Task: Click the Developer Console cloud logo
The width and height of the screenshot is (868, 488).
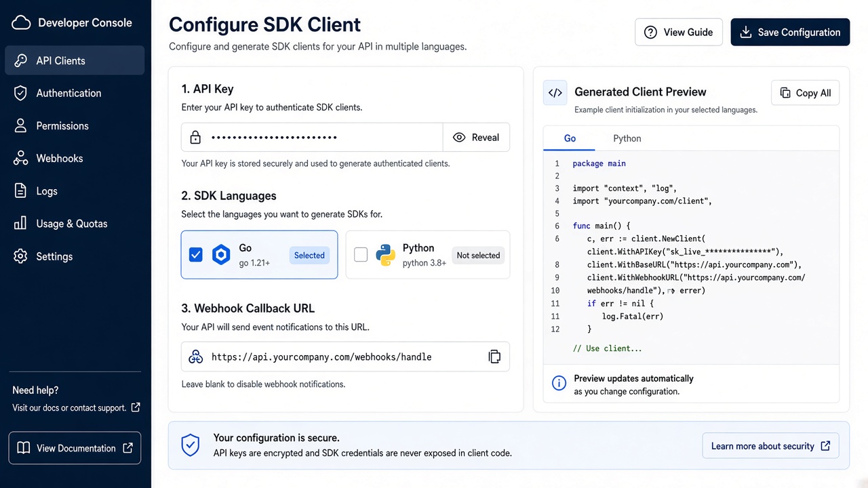Action: point(21,23)
